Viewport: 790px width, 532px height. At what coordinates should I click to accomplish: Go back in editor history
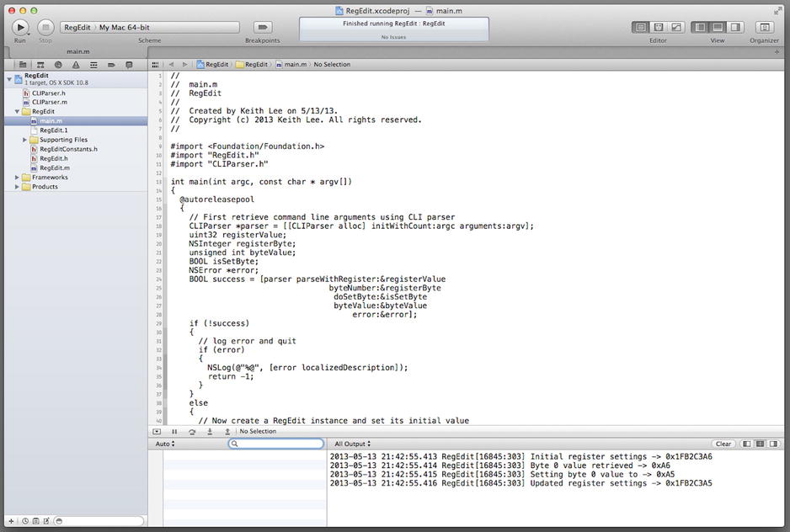pyautogui.click(x=171, y=65)
